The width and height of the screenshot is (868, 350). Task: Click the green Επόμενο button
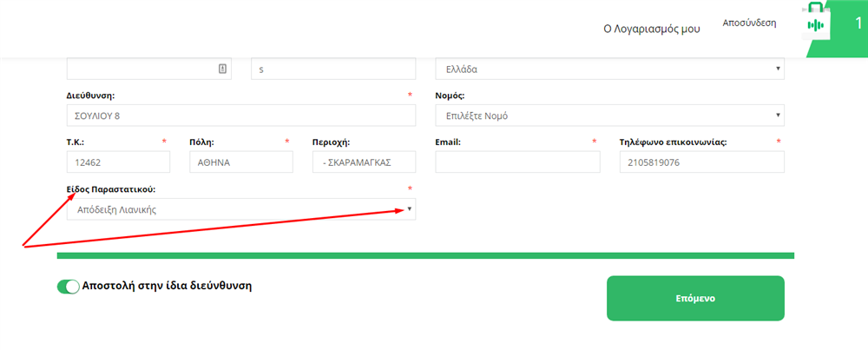tap(695, 298)
